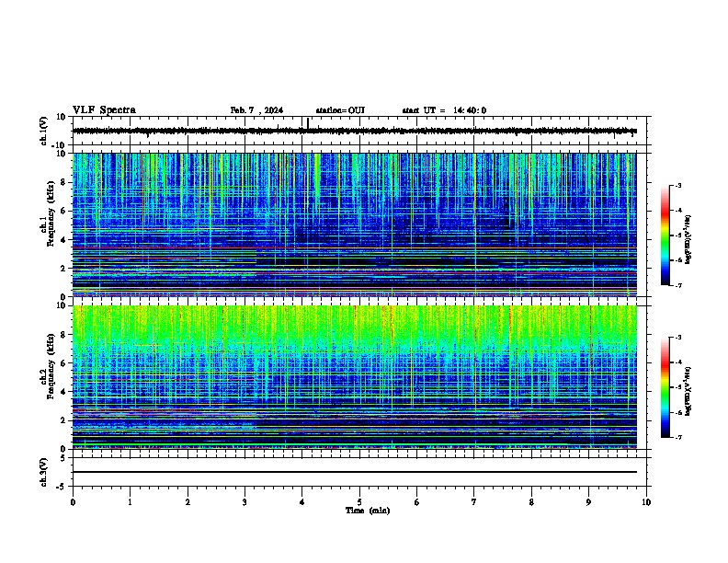Click the tall spike in the ch.1 waveform near minute 4
Viewport: 728px width, 563px height.
pyautogui.click(x=308, y=123)
